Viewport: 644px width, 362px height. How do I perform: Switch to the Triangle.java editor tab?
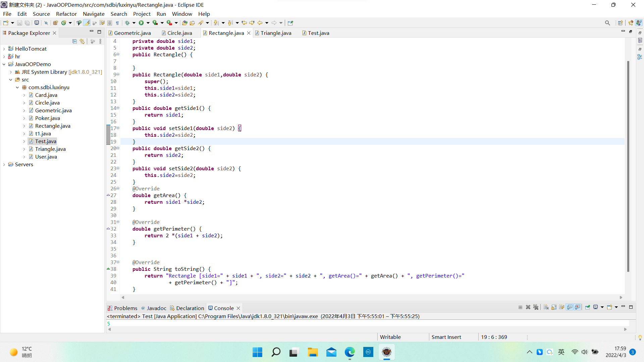tap(276, 33)
